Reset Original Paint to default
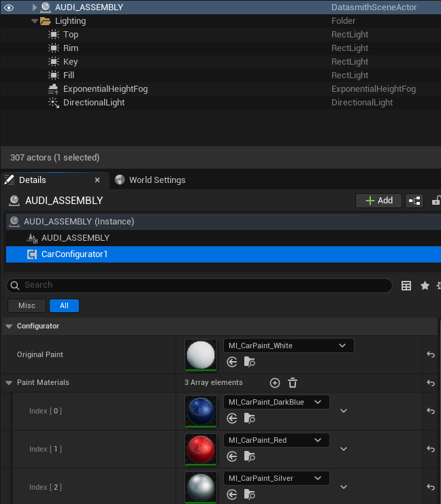The image size is (441, 504). pyautogui.click(x=431, y=354)
